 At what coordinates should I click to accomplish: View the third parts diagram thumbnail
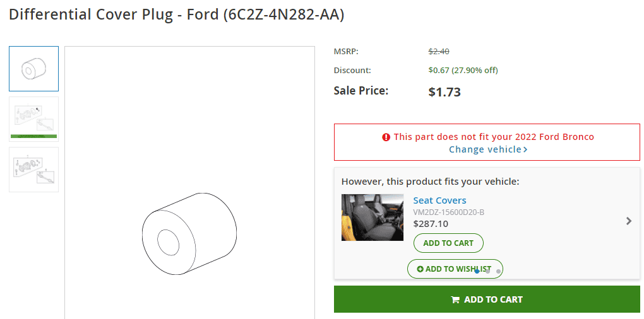tap(33, 170)
